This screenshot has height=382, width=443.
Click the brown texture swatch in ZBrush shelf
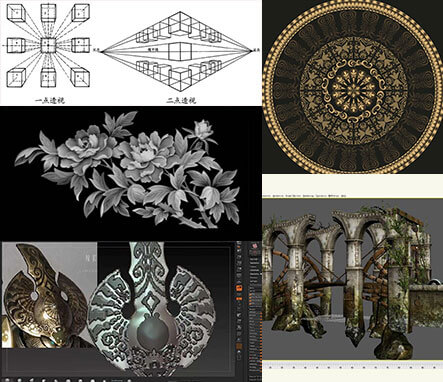pos(239,346)
